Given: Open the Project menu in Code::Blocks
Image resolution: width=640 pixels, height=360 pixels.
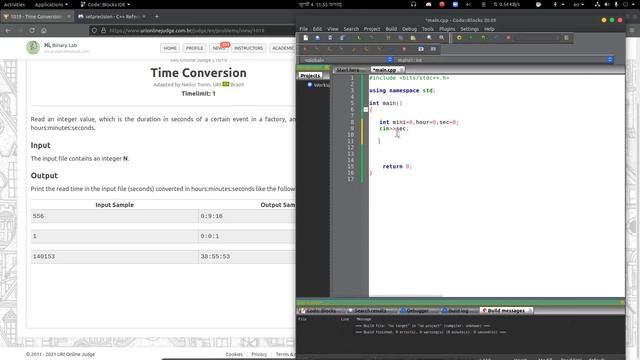Looking at the screenshot, I should coord(372,29).
